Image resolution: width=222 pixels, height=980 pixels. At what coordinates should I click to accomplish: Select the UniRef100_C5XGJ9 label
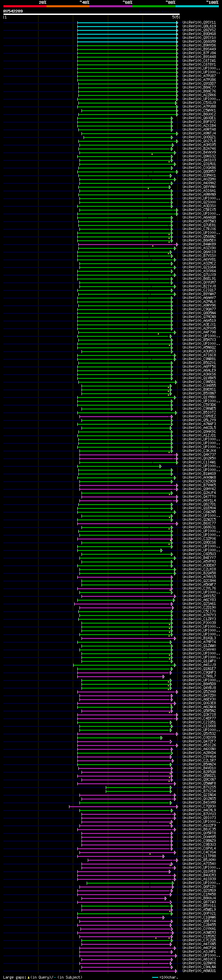[x=199, y=103]
